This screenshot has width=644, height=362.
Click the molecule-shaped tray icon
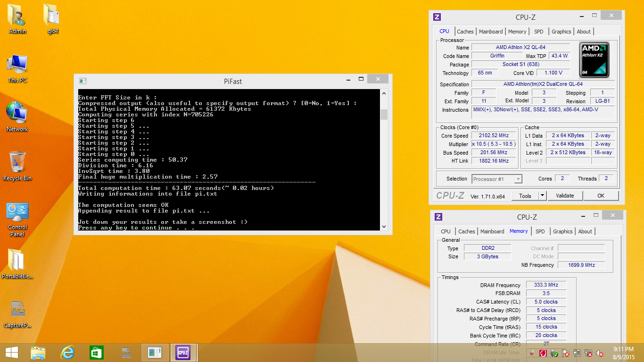(x=532, y=353)
